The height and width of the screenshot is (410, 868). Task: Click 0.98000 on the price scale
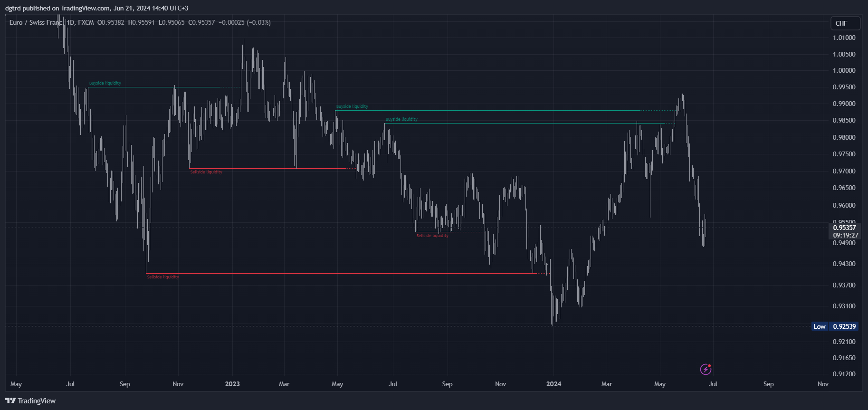pos(844,137)
